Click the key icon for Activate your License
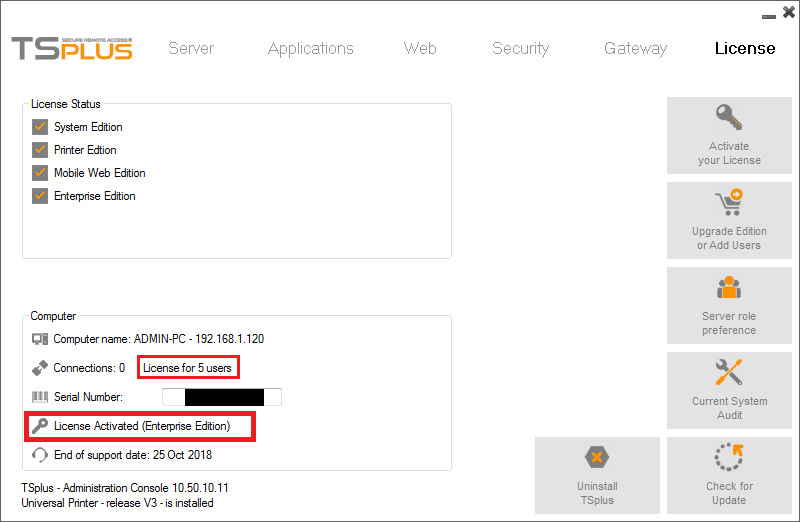 [729, 117]
